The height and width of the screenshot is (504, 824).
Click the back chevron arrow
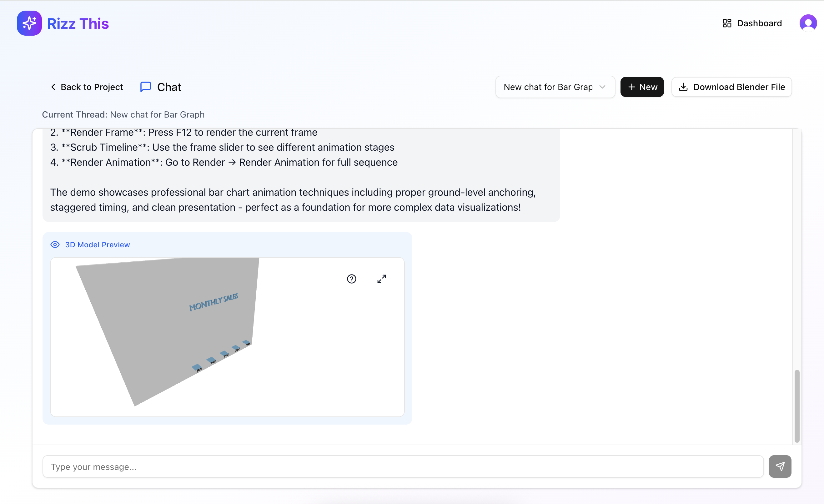pyautogui.click(x=53, y=87)
